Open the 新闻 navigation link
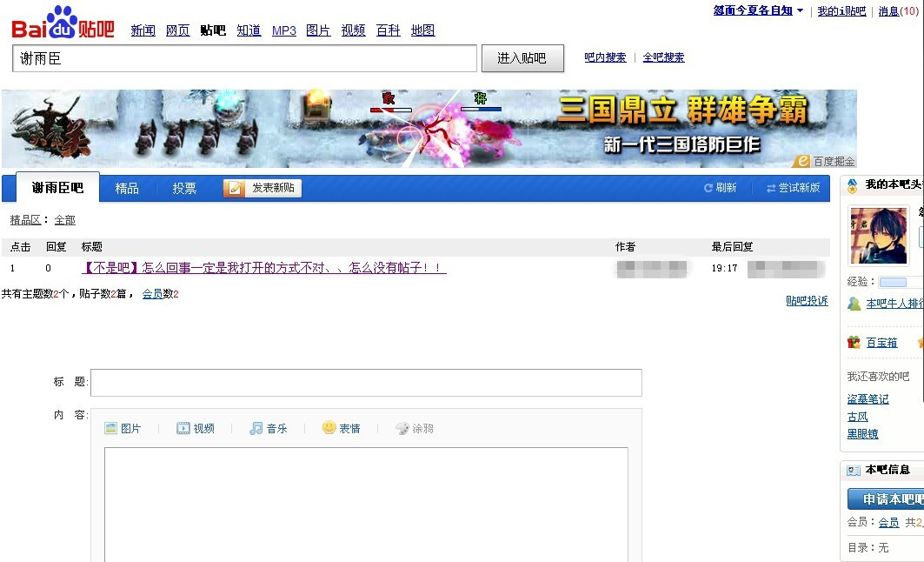The height and width of the screenshot is (562, 924). [x=143, y=30]
